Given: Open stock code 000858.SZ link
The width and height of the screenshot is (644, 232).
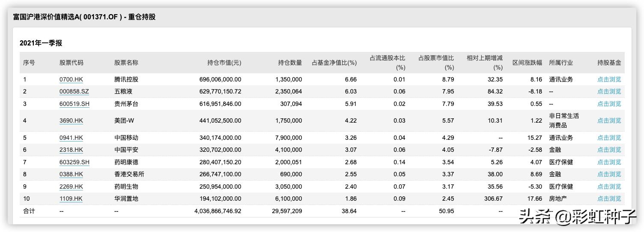Looking at the screenshot, I should tap(74, 91).
